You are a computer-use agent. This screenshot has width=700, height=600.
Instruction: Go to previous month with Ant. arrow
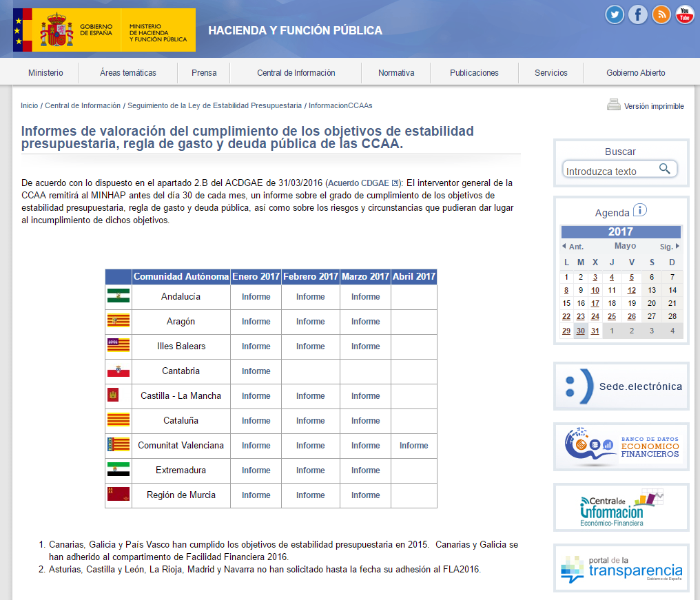click(x=573, y=247)
